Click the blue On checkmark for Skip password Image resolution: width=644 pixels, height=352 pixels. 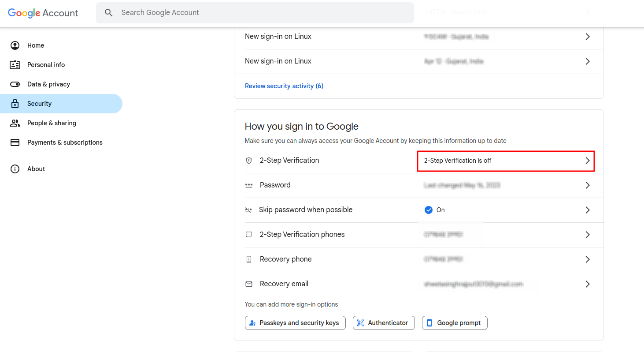(428, 210)
